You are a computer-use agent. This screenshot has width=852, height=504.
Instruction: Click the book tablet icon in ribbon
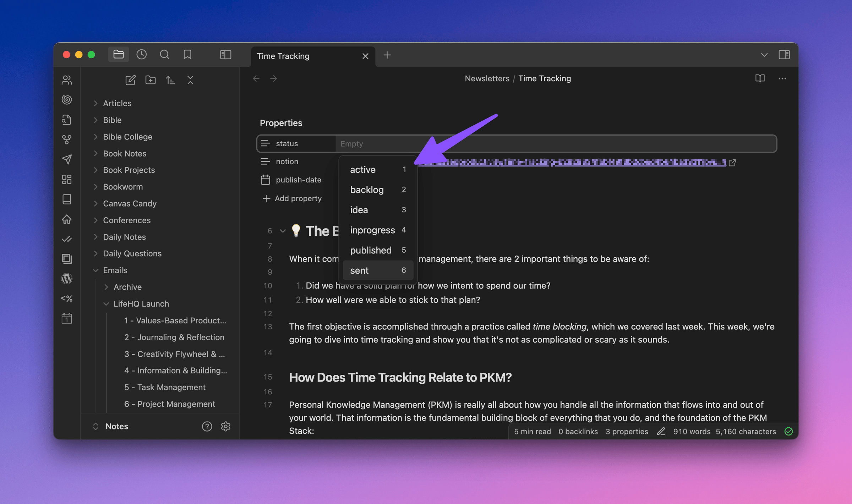67,199
